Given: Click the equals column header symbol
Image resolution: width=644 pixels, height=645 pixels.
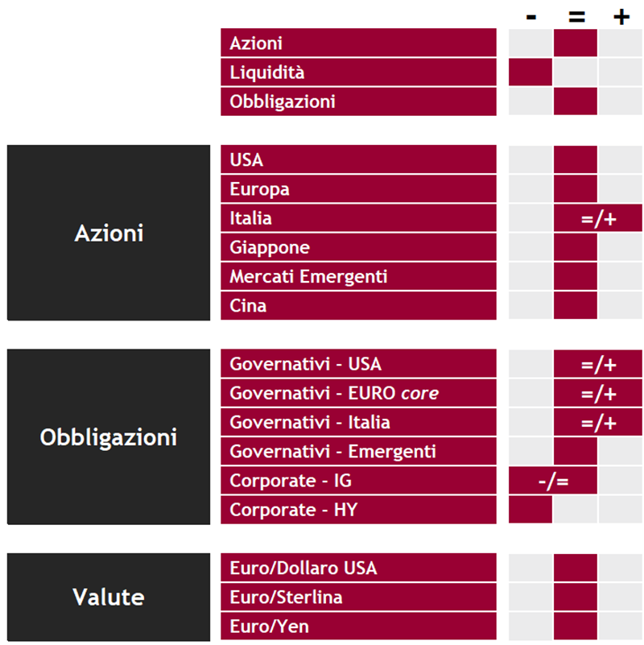Looking at the screenshot, I should (576, 17).
